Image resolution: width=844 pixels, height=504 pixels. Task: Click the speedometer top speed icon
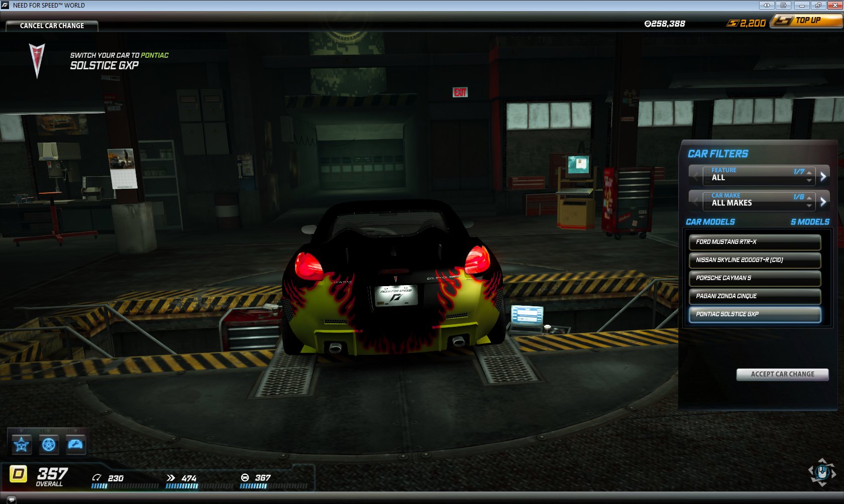pyautogui.click(x=97, y=477)
